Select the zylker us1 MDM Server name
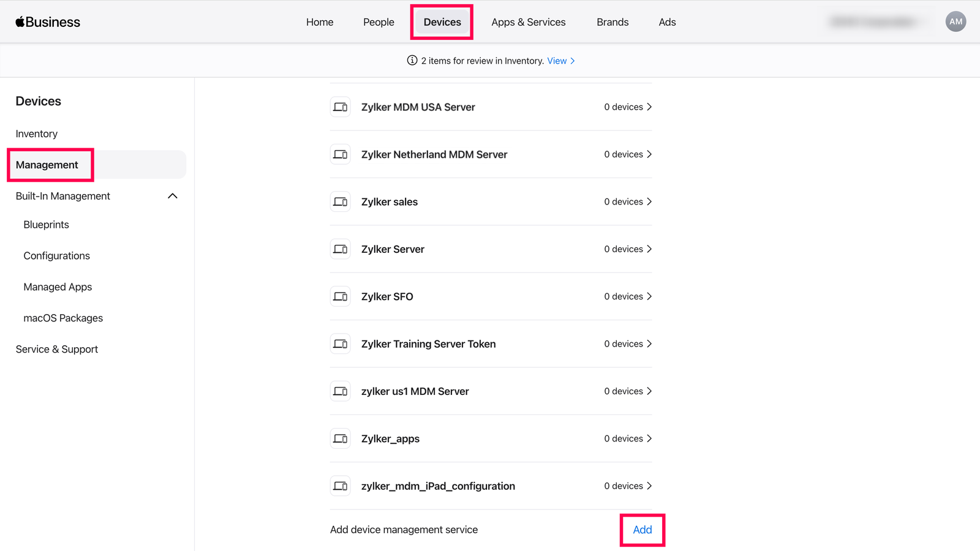The height and width of the screenshot is (551, 980). click(x=415, y=391)
